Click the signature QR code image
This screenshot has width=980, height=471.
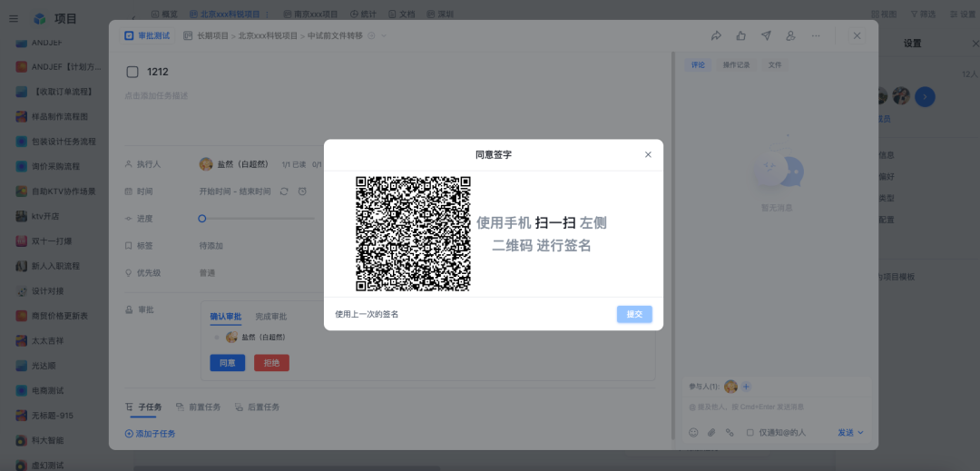point(413,233)
